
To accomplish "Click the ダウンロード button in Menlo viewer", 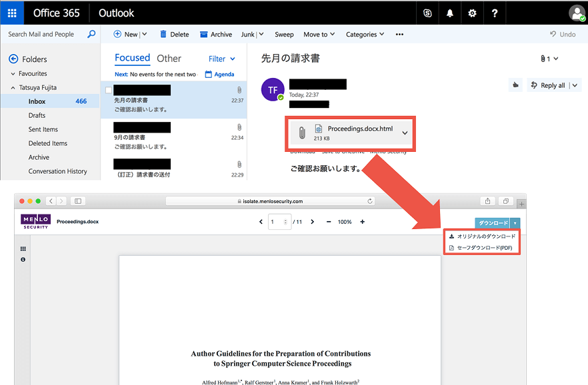I will pyautogui.click(x=493, y=223).
